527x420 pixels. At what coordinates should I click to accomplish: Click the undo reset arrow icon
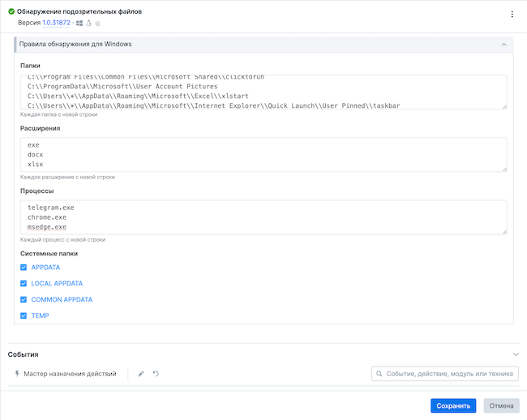tap(156, 374)
